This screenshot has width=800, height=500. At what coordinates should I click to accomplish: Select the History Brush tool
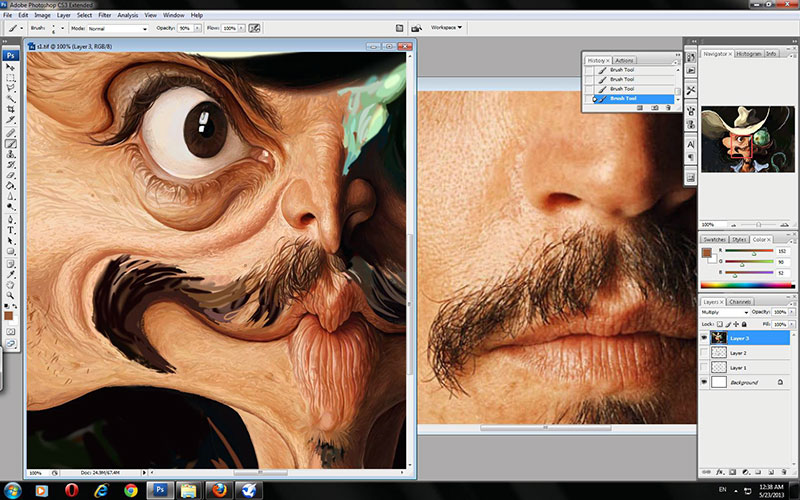(x=11, y=165)
